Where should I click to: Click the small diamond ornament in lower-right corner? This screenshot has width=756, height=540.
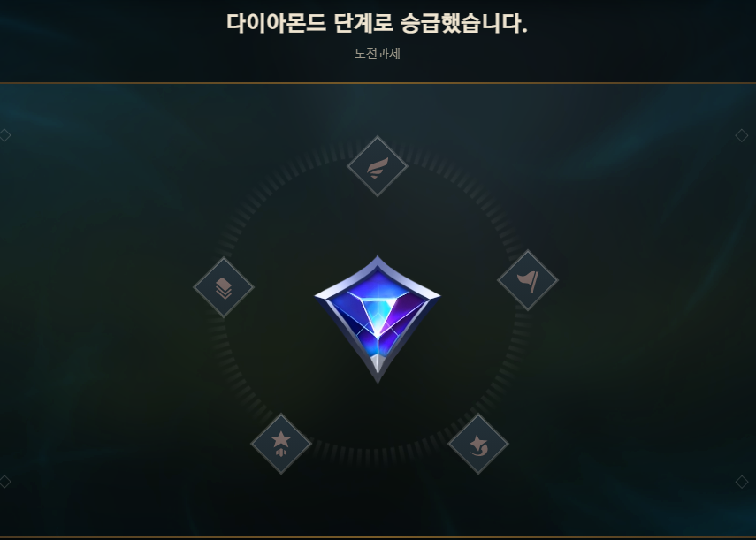742,482
